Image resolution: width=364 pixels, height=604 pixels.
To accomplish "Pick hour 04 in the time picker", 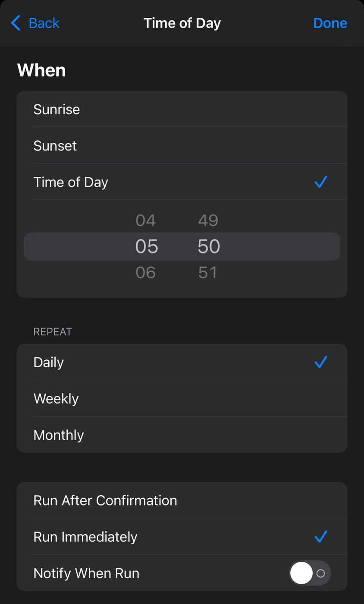I will (146, 220).
